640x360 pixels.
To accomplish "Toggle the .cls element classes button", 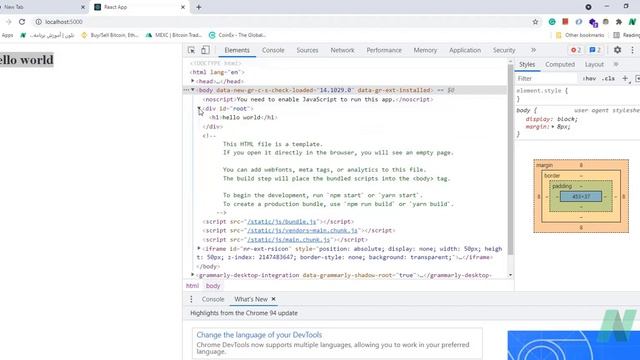I will [x=608, y=78].
